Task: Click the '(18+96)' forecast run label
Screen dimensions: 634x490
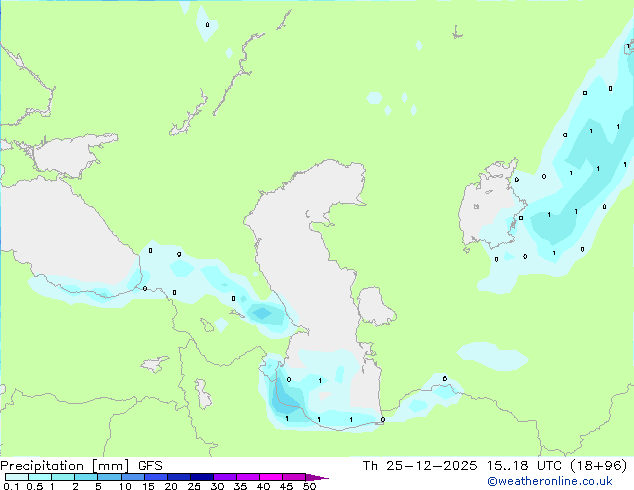Action: click(599, 466)
